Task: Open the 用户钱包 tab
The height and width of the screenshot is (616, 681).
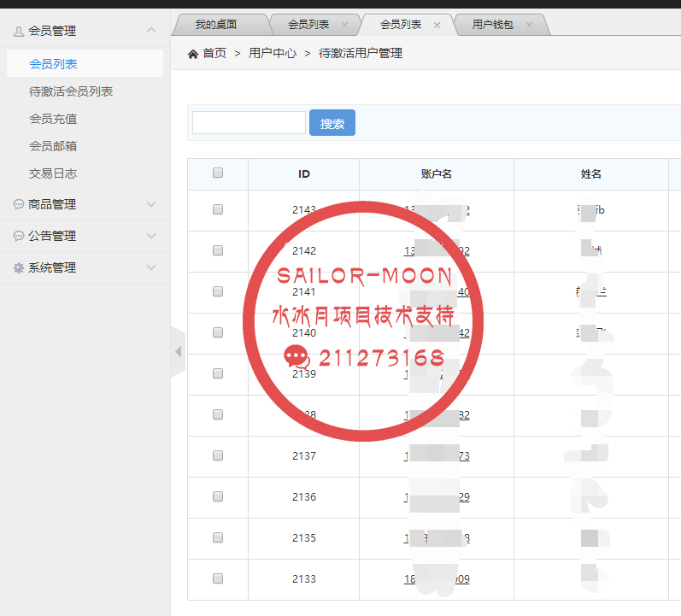Action: [493, 25]
